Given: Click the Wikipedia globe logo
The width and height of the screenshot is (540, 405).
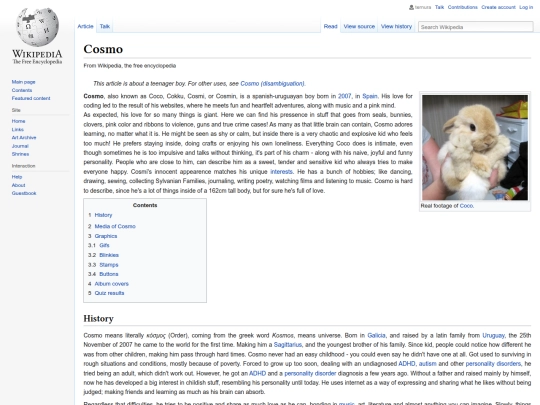Looking at the screenshot, I should [37, 28].
